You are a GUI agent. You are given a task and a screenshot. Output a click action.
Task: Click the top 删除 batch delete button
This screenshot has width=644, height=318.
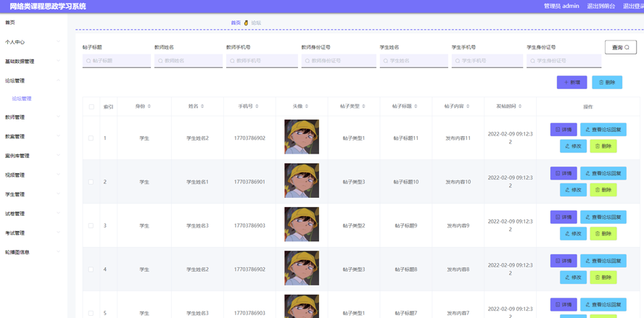[607, 83]
